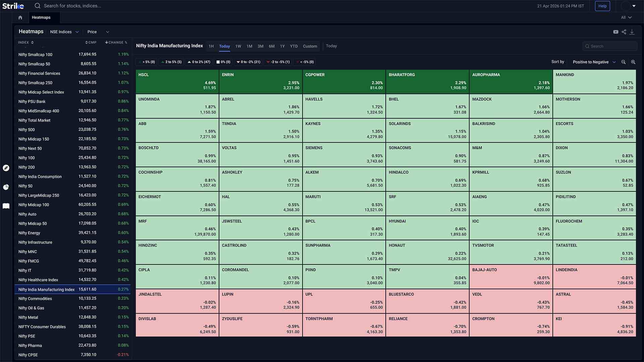Click the compass explore icon in sidebar
This screenshot has width=644, height=362.
pyautogui.click(x=6, y=168)
